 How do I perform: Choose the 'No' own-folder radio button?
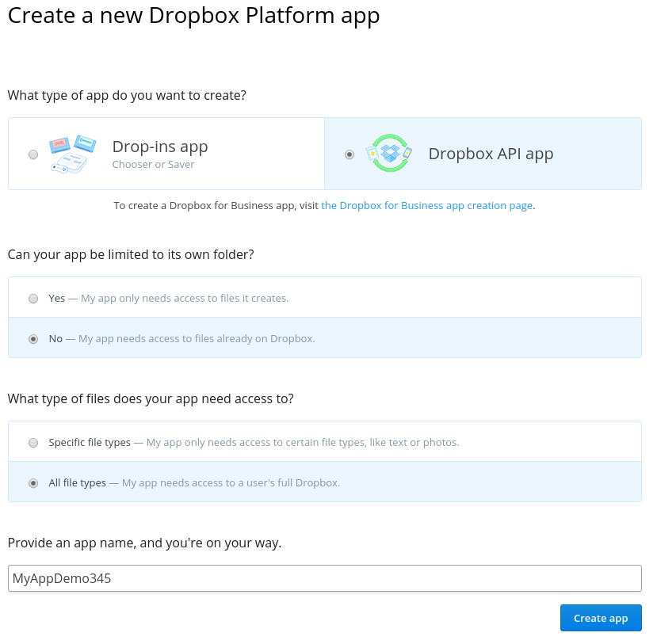(33, 339)
